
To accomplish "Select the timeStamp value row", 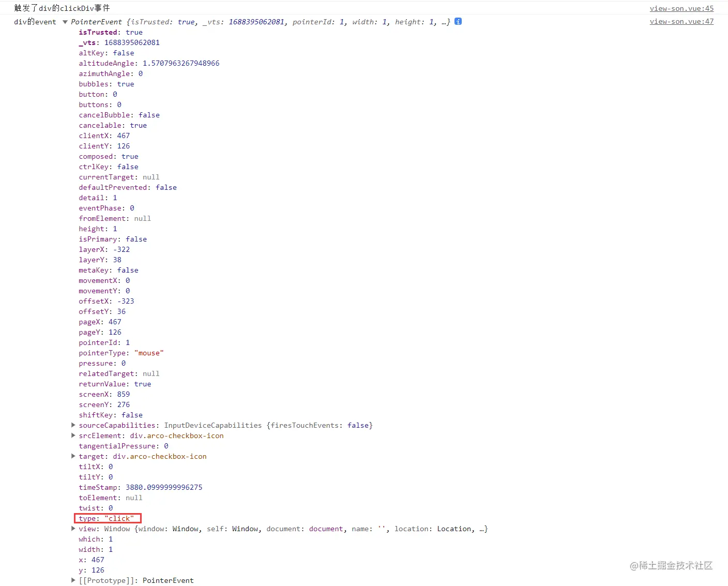I will pos(141,487).
